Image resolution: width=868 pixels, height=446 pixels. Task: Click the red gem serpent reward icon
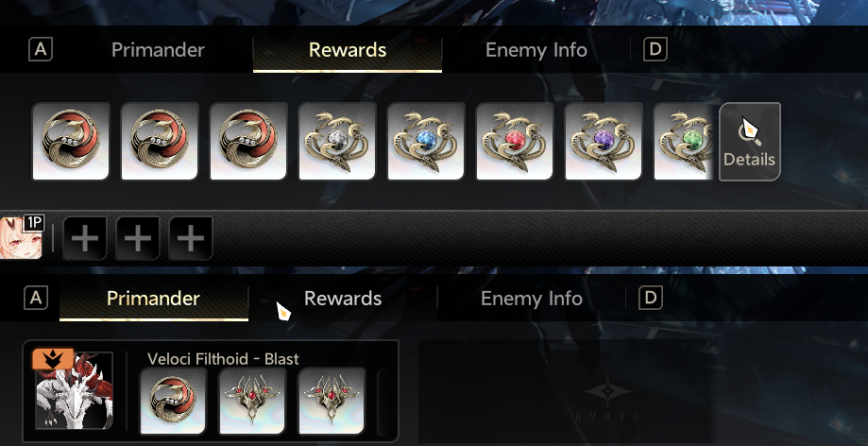click(x=514, y=142)
